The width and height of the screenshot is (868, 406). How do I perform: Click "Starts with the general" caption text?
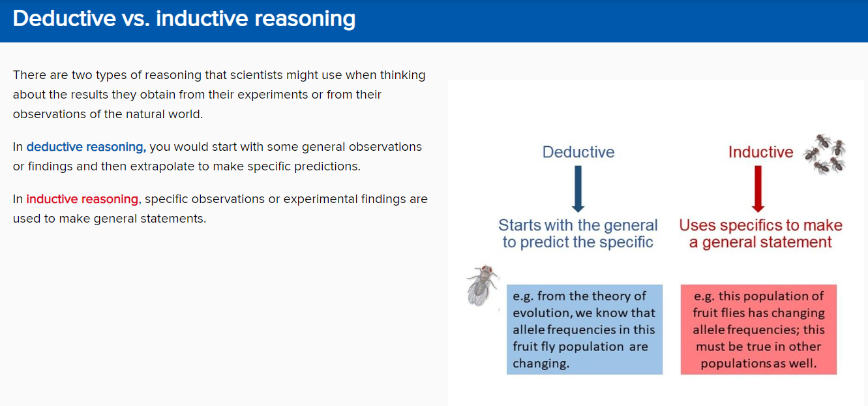point(578,225)
